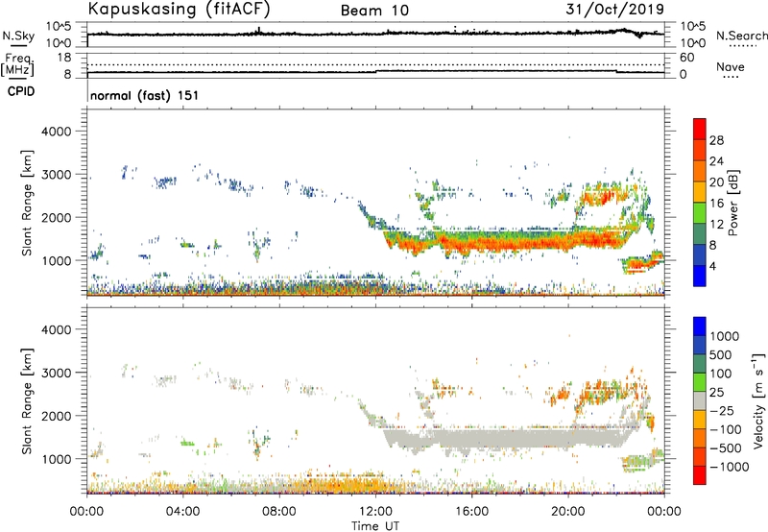Click the 20:00 time axis label
This screenshot has height=532, width=768.
(567, 512)
